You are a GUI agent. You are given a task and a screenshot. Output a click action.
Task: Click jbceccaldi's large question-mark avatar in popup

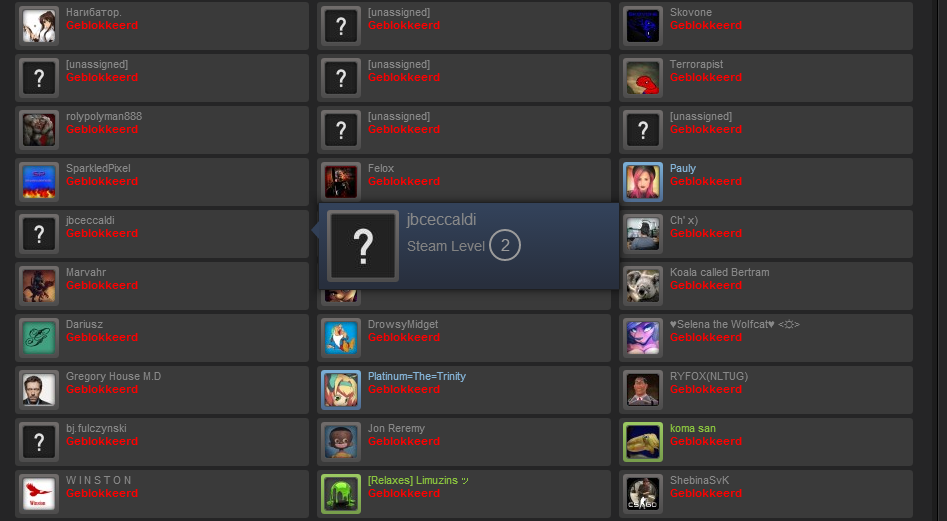pos(362,246)
